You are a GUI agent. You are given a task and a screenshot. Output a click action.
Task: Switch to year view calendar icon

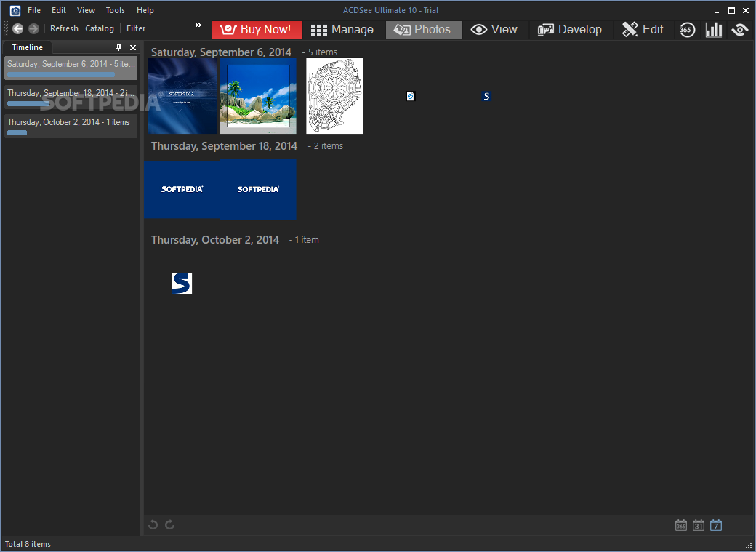[681, 525]
